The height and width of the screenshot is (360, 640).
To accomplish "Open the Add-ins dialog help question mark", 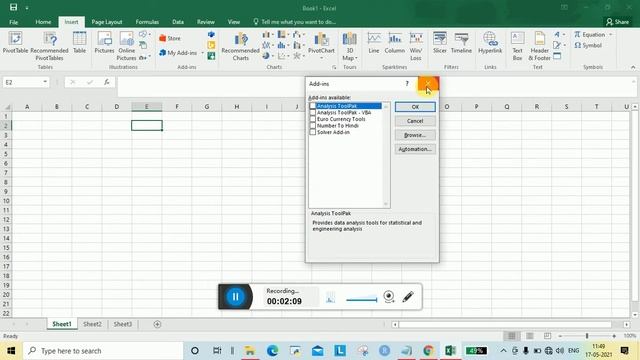I will [x=407, y=84].
